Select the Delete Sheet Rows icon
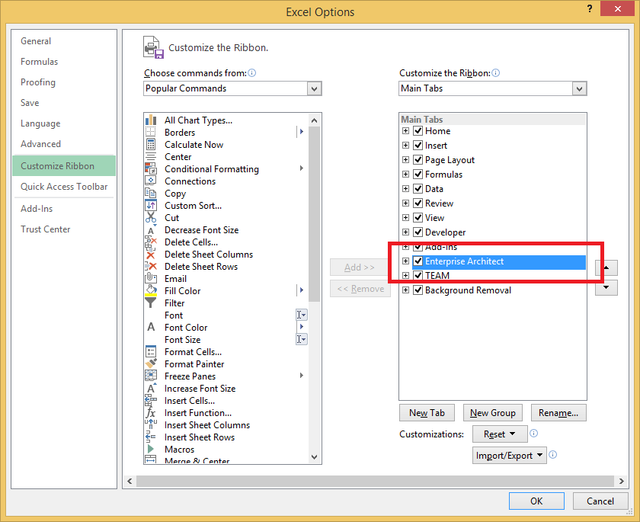The height and width of the screenshot is (522, 640). (x=151, y=267)
